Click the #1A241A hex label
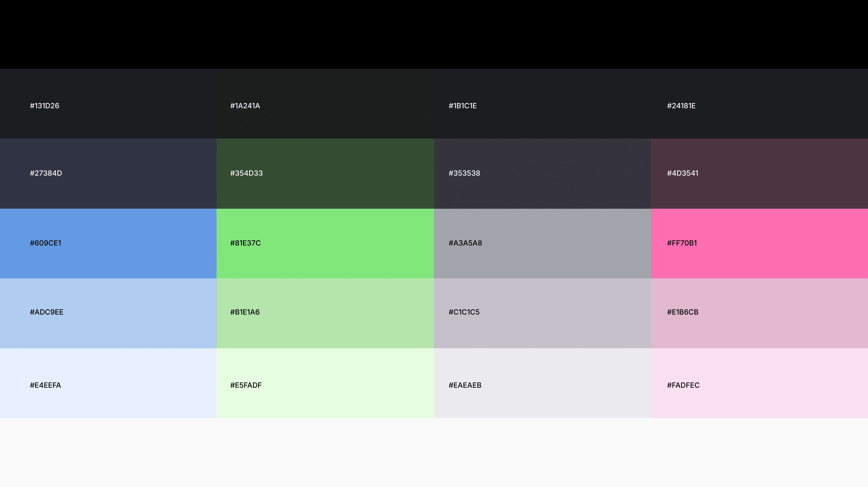The width and height of the screenshot is (868, 487). [x=245, y=106]
